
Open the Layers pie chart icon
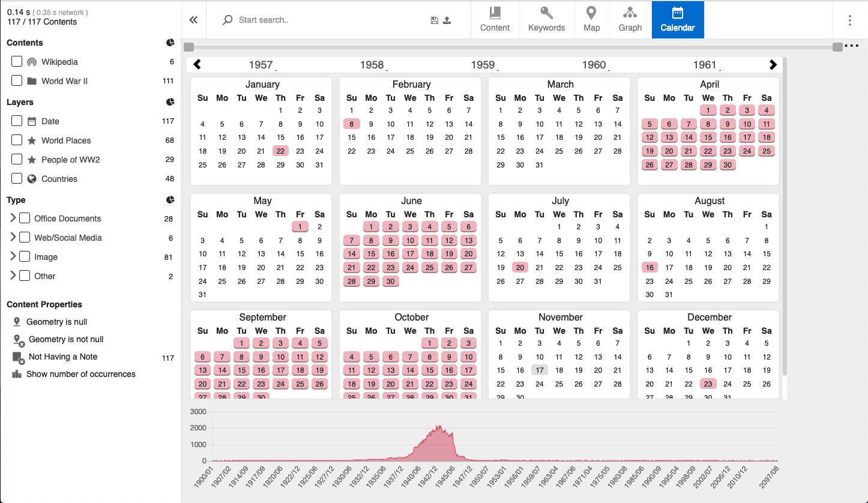[170, 102]
